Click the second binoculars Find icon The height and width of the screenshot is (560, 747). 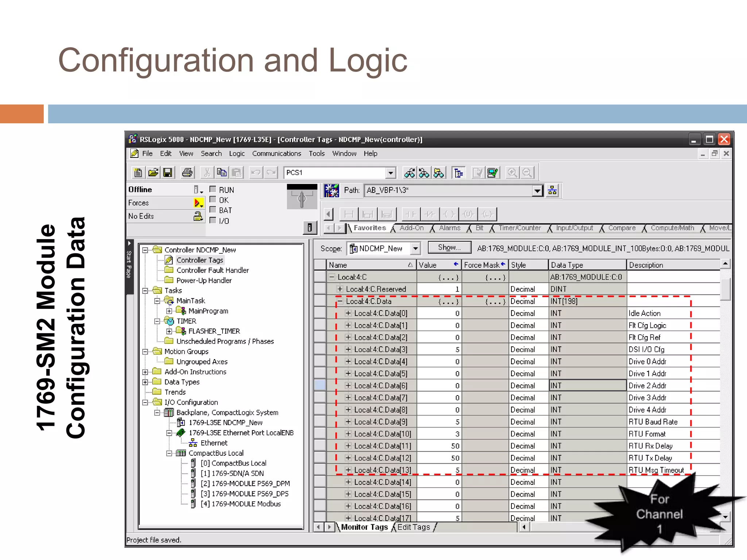[424, 172]
